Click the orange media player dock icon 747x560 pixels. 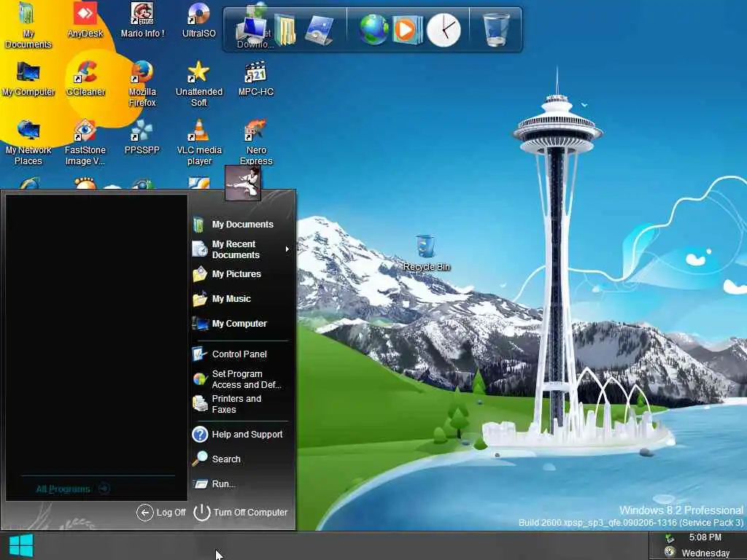click(407, 29)
